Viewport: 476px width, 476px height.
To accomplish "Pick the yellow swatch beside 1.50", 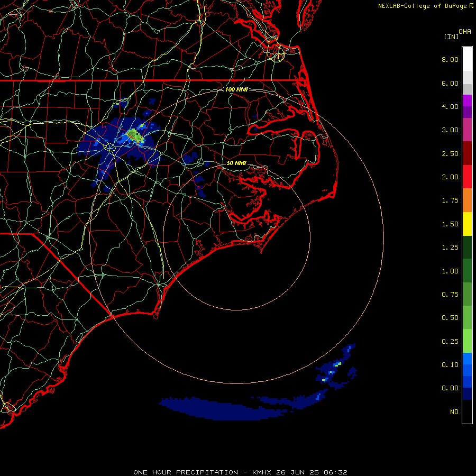I will click(x=467, y=224).
